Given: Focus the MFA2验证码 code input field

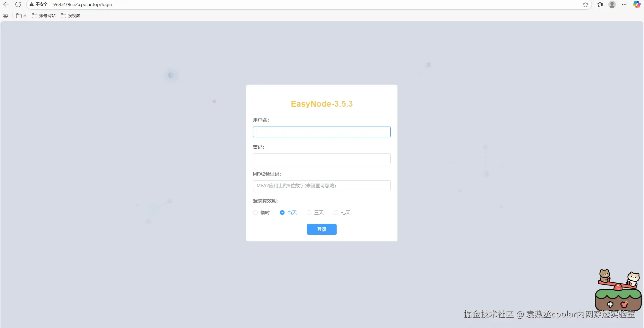Looking at the screenshot, I should [x=322, y=186].
